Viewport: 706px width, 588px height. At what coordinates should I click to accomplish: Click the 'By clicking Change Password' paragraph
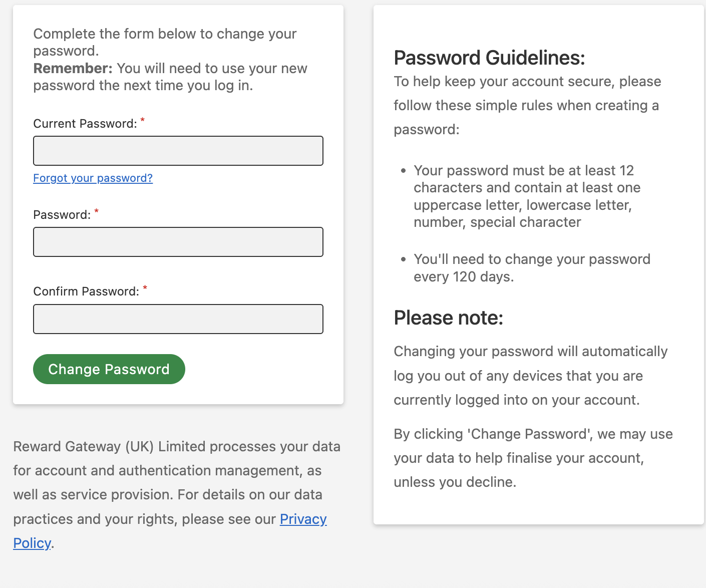pos(533,458)
